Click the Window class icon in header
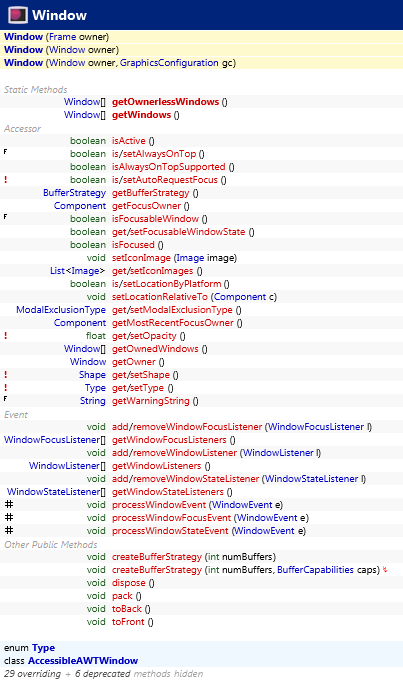The image size is (403, 680). [18, 15]
